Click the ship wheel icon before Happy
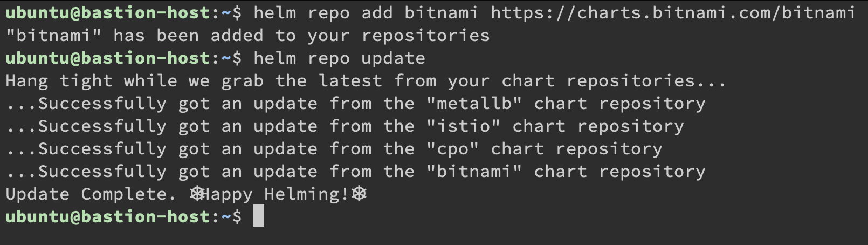This screenshot has height=245, width=868. [197, 194]
